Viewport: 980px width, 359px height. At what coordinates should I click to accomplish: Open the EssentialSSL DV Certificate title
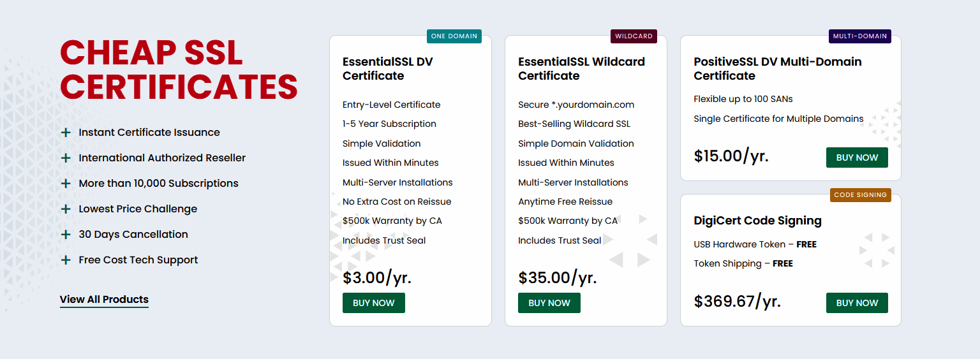387,69
